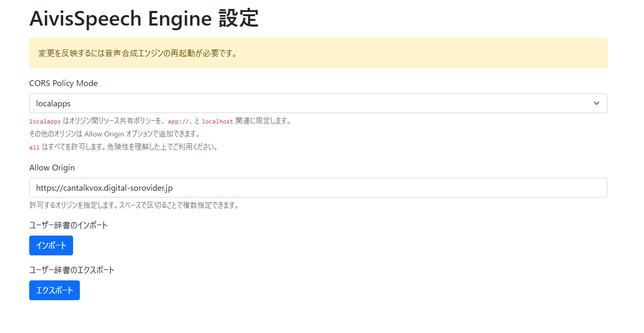644x333 pixels.
Task: Click the restart-required warning message
Action: [318, 53]
